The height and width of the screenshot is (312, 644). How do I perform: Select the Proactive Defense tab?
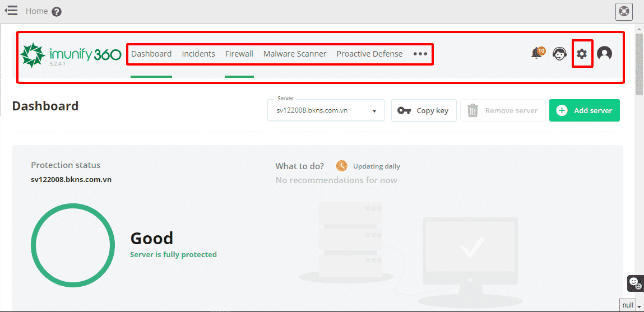coord(369,54)
